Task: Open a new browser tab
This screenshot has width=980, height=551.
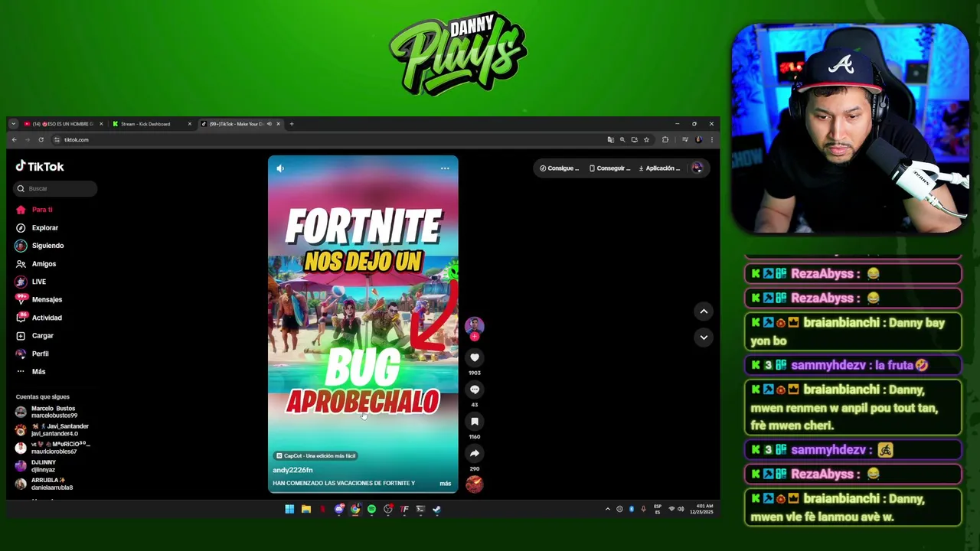Action: pyautogui.click(x=291, y=124)
